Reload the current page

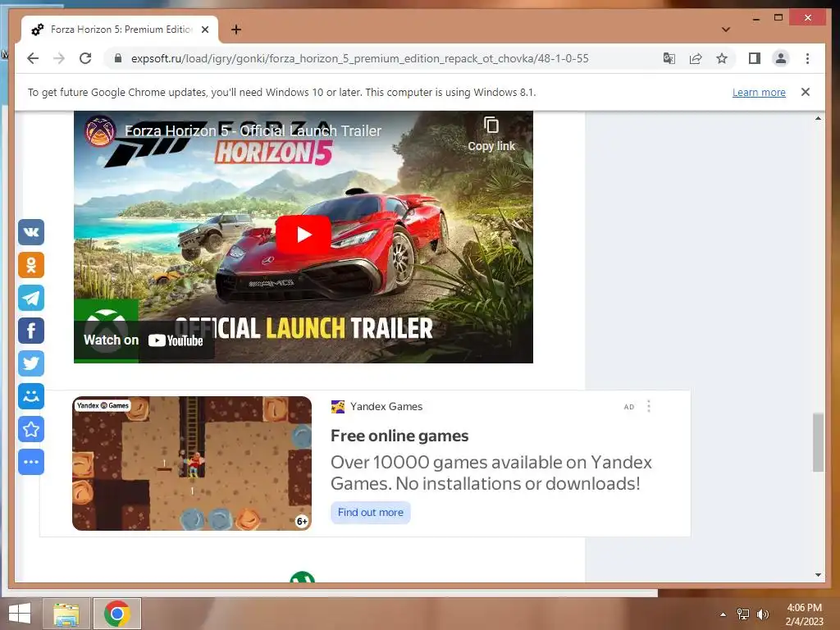pos(85,58)
